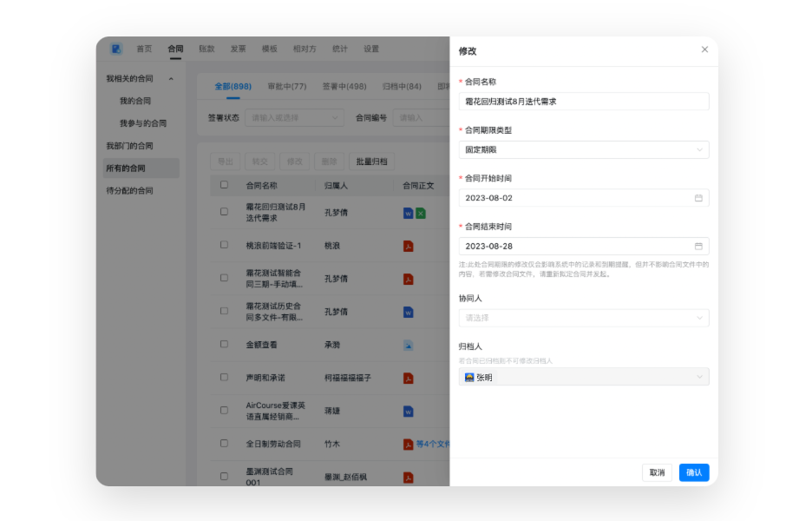Open Word file icon in first contract row
The height and width of the screenshot is (521, 812).
click(409, 213)
